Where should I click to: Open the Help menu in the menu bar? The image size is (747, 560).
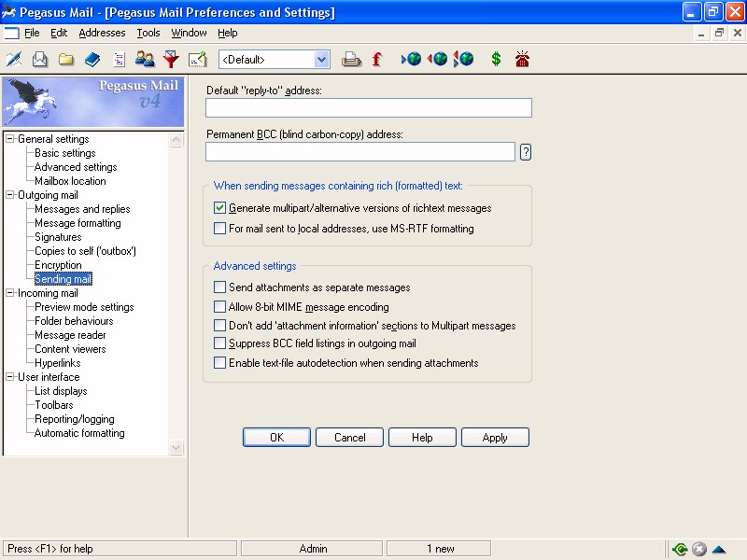point(227,33)
